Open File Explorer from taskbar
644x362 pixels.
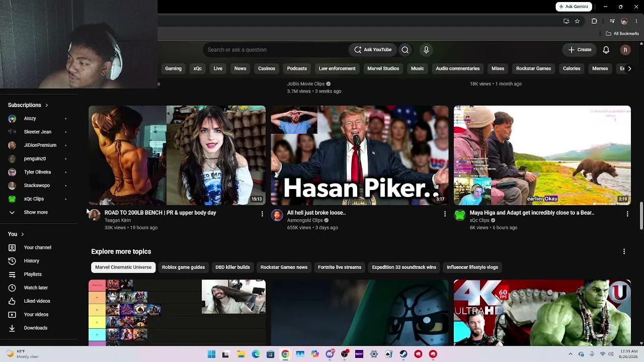241,354
